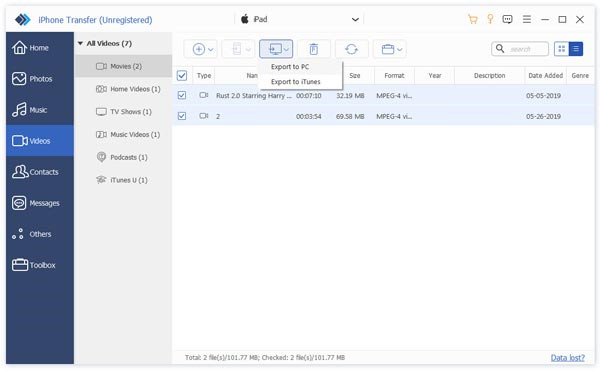Sort by the Description column header

tap(489, 76)
